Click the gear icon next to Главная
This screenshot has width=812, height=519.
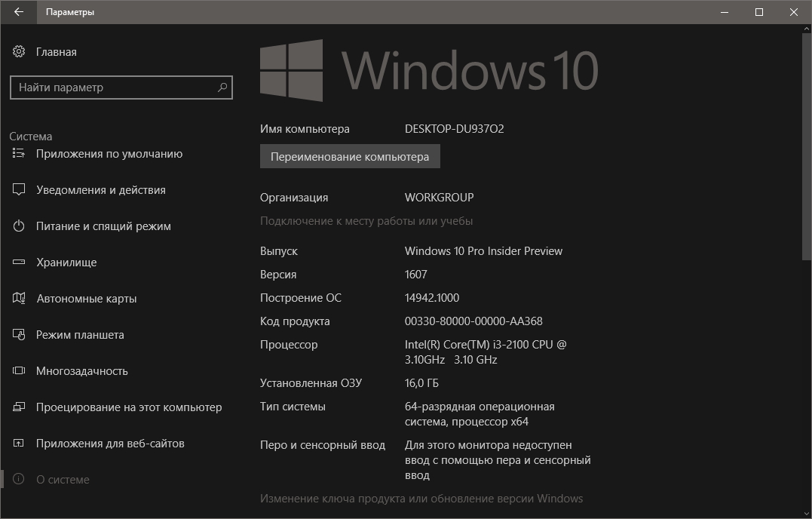19,51
